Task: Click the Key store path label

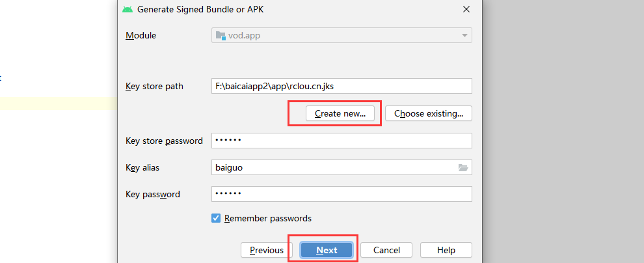Action: tap(154, 86)
